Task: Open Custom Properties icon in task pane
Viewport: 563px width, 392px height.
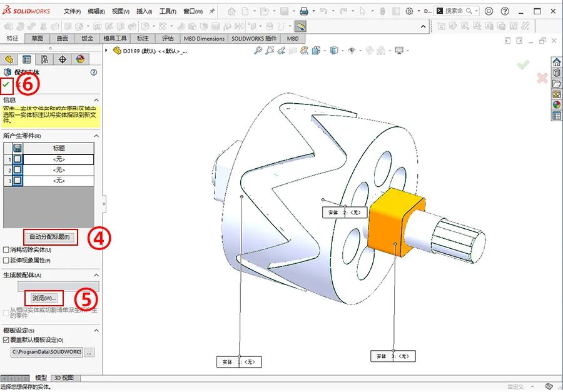Action: point(557,115)
